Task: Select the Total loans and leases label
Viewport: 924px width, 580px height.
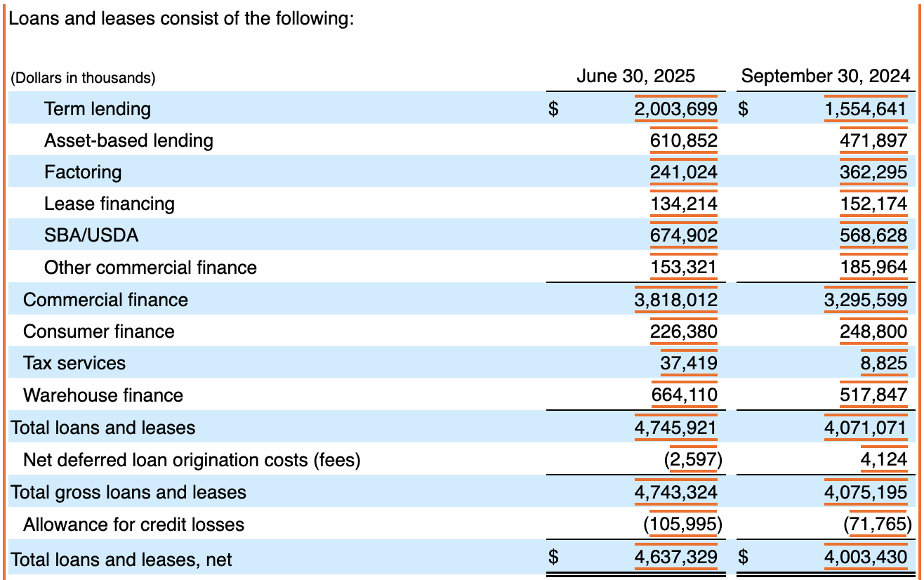Action: tap(80, 428)
